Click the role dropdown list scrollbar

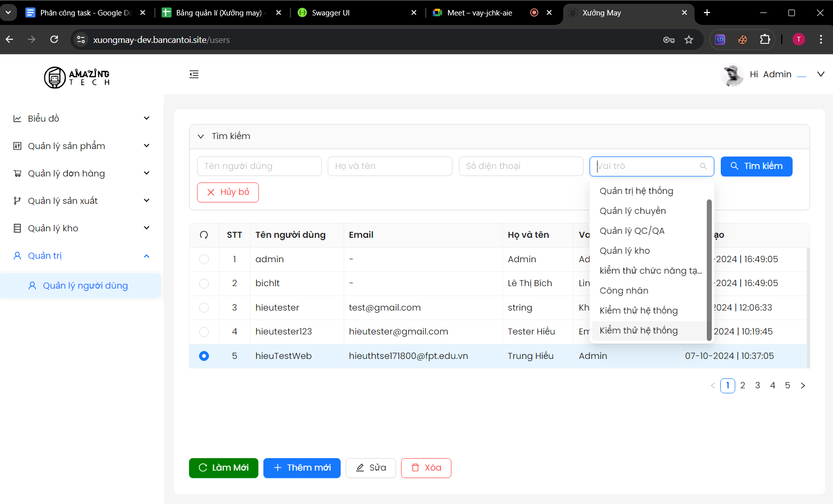[709, 269]
